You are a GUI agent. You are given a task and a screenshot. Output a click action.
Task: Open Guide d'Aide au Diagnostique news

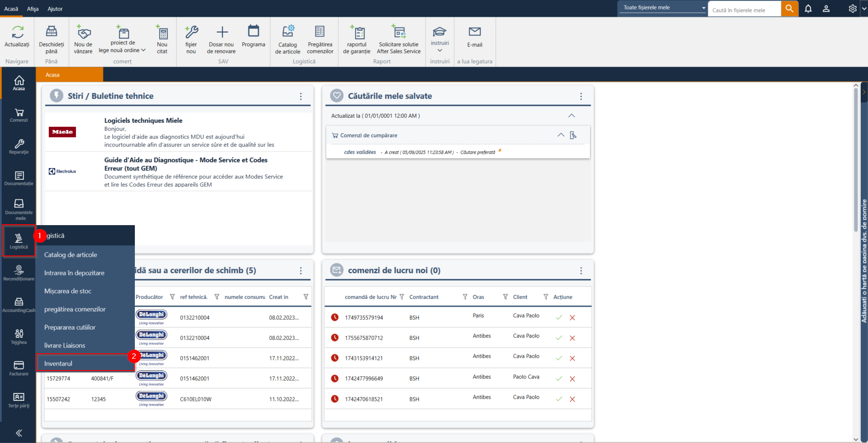(x=186, y=164)
